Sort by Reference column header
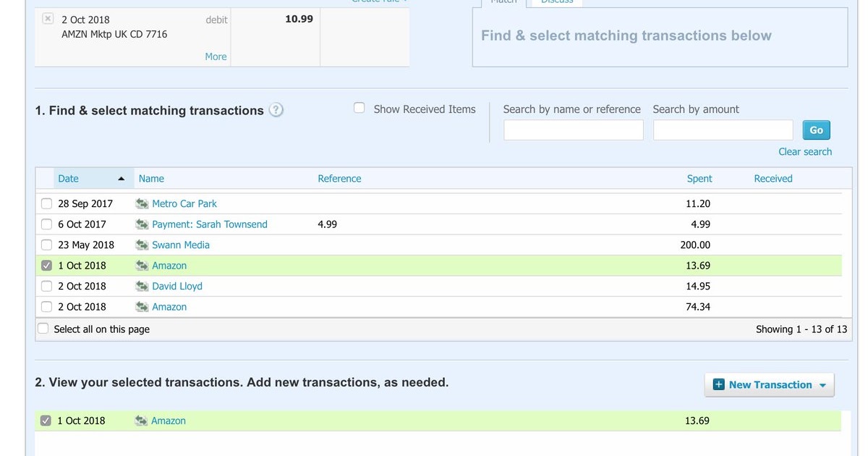This screenshot has height=456, width=868. click(339, 179)
